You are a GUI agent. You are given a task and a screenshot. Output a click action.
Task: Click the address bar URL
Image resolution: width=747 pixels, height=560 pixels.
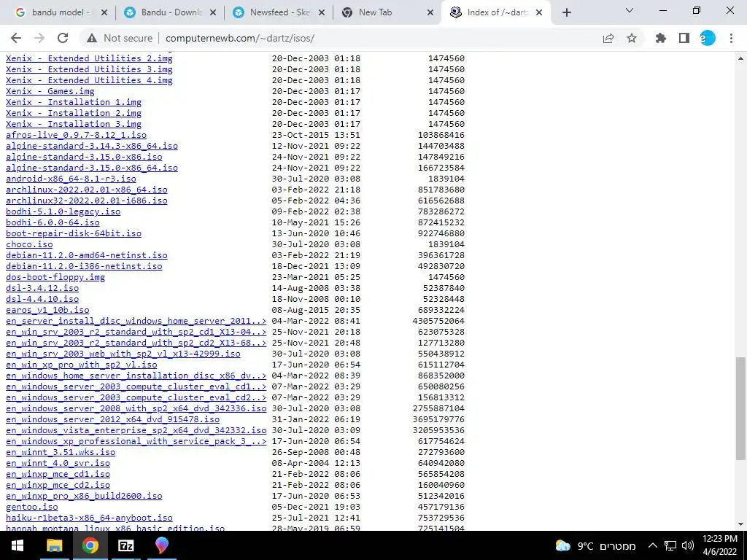pos(239,38)
